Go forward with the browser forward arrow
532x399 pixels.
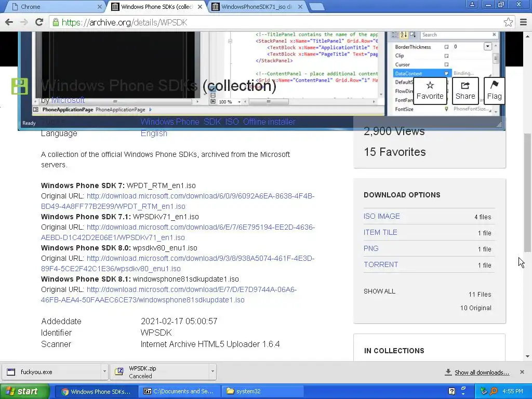pyautogui.click(x=24, y=22)
